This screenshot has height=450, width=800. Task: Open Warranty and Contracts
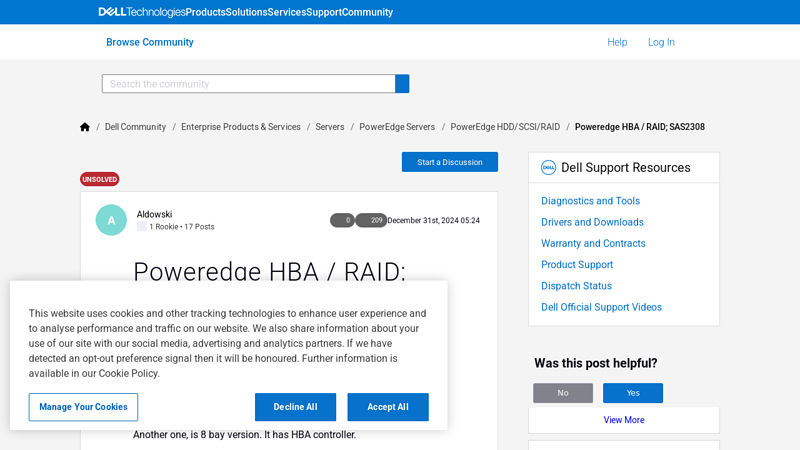[x=593, y=243]
